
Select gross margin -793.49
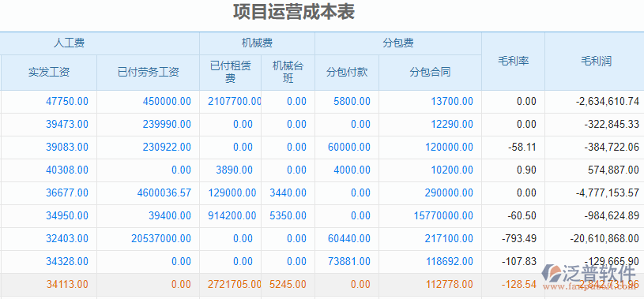click(519, 239)
